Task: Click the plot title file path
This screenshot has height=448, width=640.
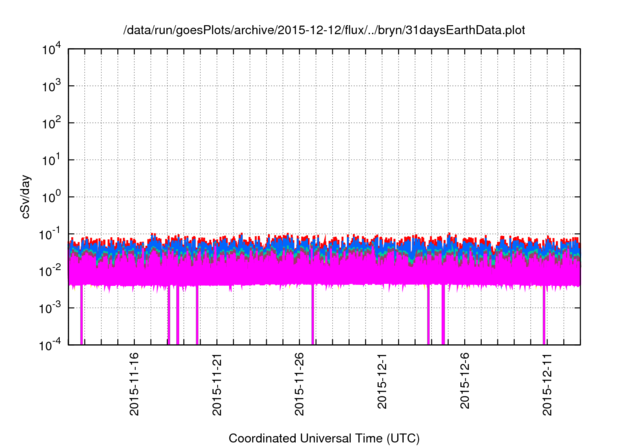Action: [324, 30]
